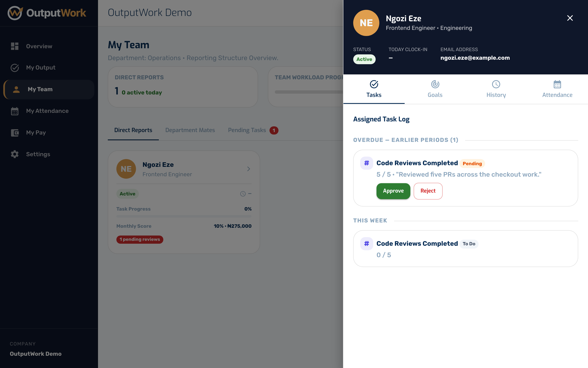Click the Tasks tab checkmark icon
The image size is (588, 368).
[x=374, y=84]
